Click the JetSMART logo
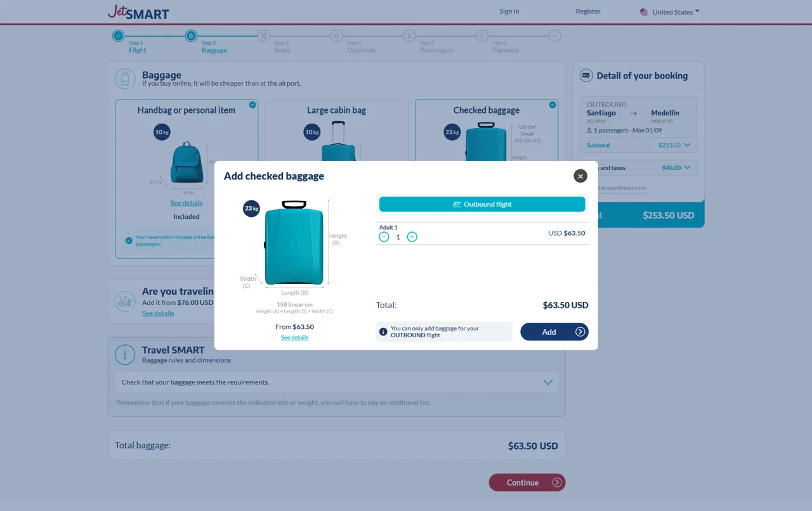Viewport: 812px width, 511px height. click(138, 11)
